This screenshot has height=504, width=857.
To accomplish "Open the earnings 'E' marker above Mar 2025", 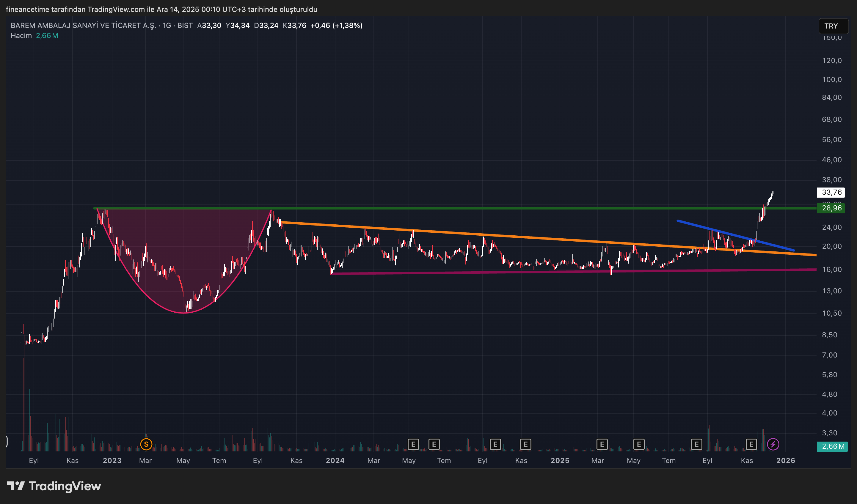I will click(602, 444).
